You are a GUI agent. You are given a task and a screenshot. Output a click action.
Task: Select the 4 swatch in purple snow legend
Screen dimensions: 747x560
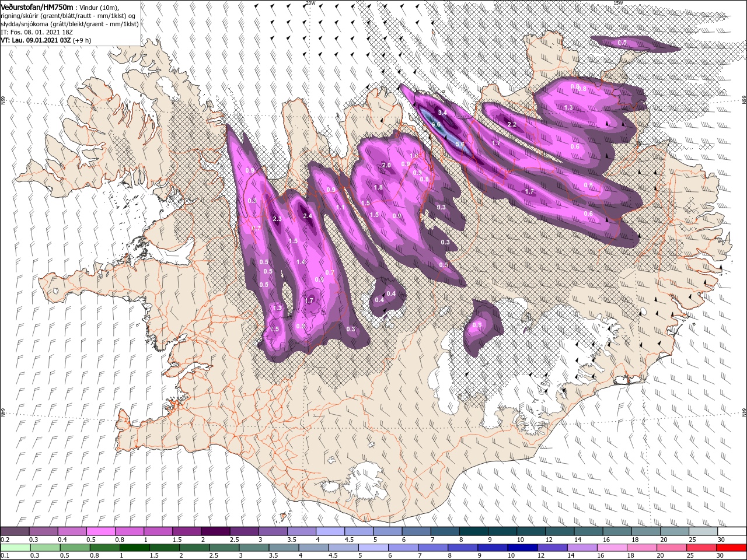[x=329, y=531]
